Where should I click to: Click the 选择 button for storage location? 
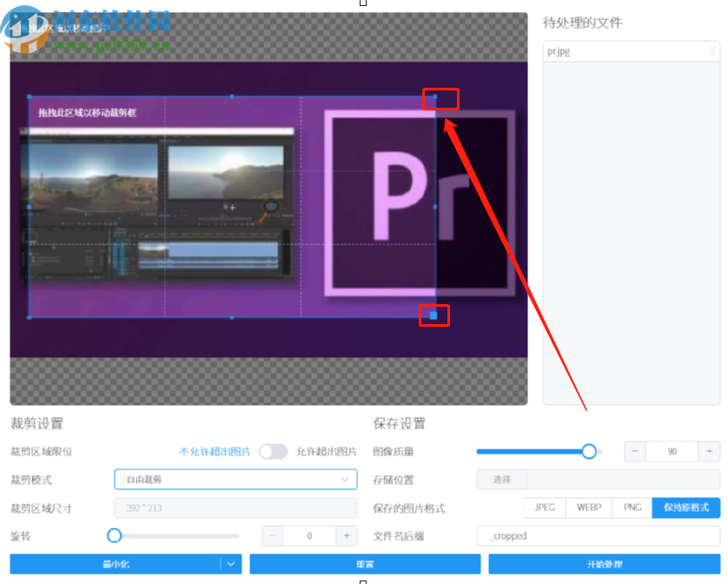coord(502,480)
